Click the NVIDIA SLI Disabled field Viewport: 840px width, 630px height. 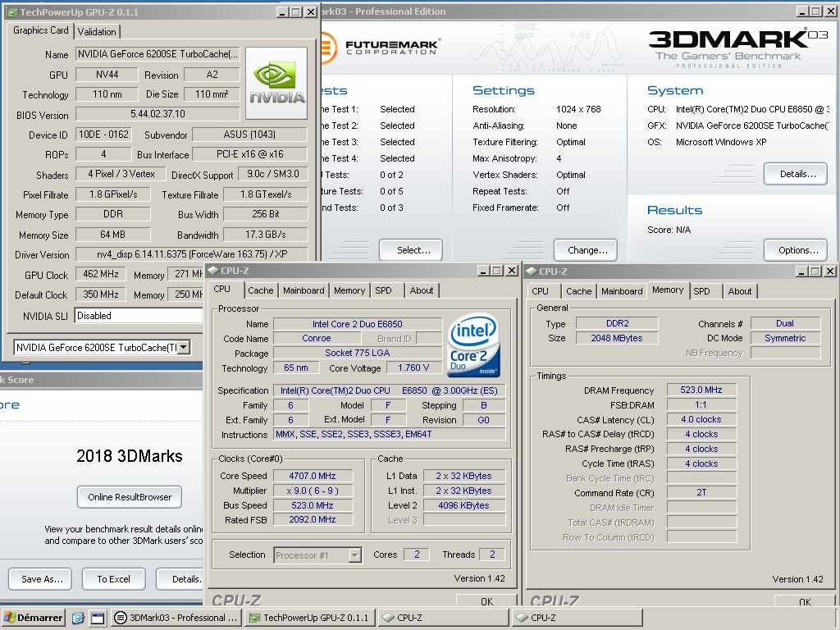[139, 316]
